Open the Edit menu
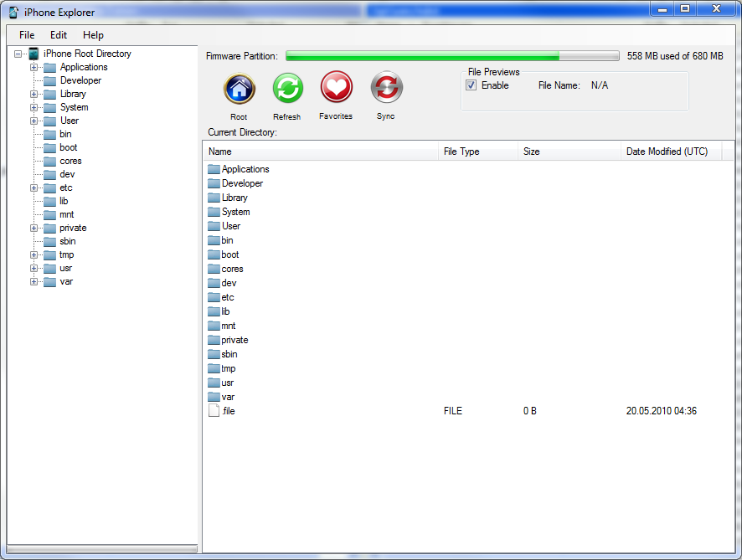The width and height of the screenshot is (742, 560). [x=59, y=35]
